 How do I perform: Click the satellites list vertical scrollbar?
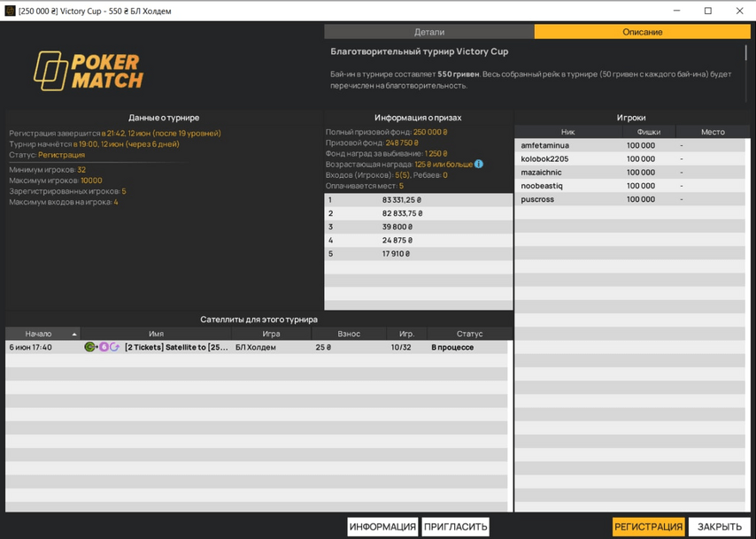(x=510, y=427)
